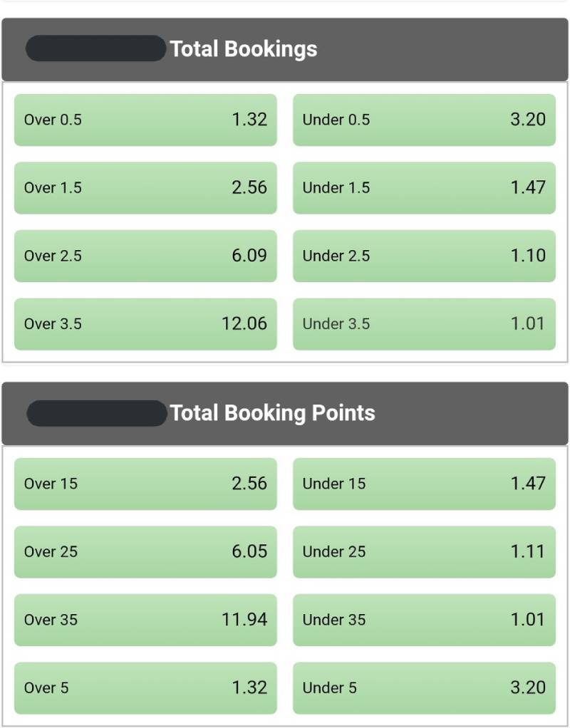Image resolution: width=570 pixels, height=728 pixels.
Task: Choose Over 5 booking points
Action: point(145,688)
